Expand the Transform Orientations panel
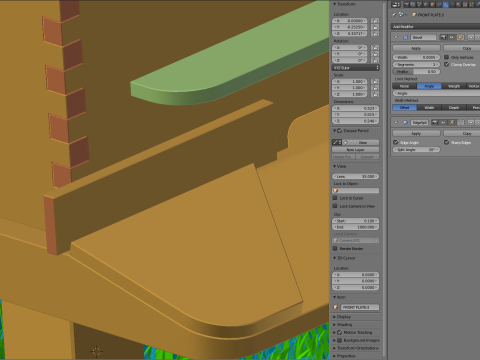This screenshot has height=360, width=480. click(x=335, y=348)
